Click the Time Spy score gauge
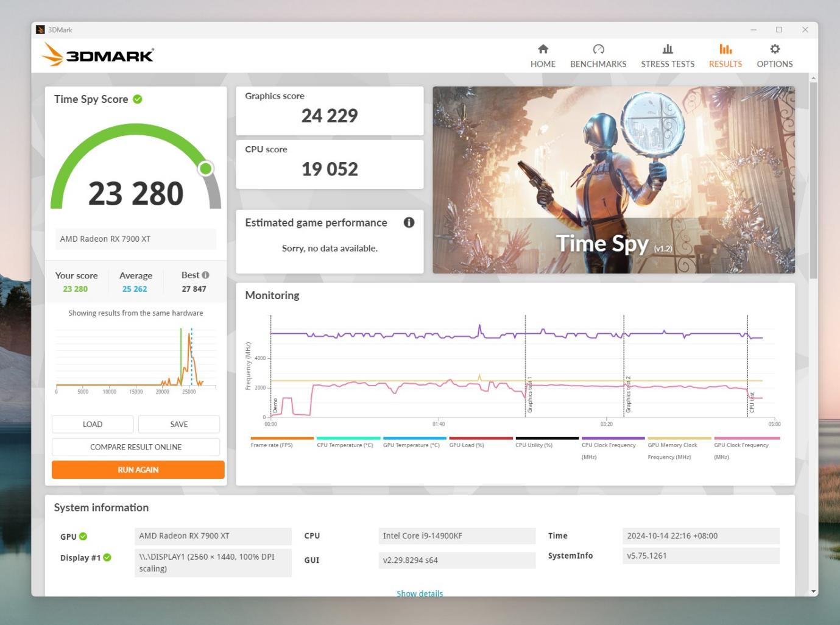The image size is (840, 625). click(136, 166)
